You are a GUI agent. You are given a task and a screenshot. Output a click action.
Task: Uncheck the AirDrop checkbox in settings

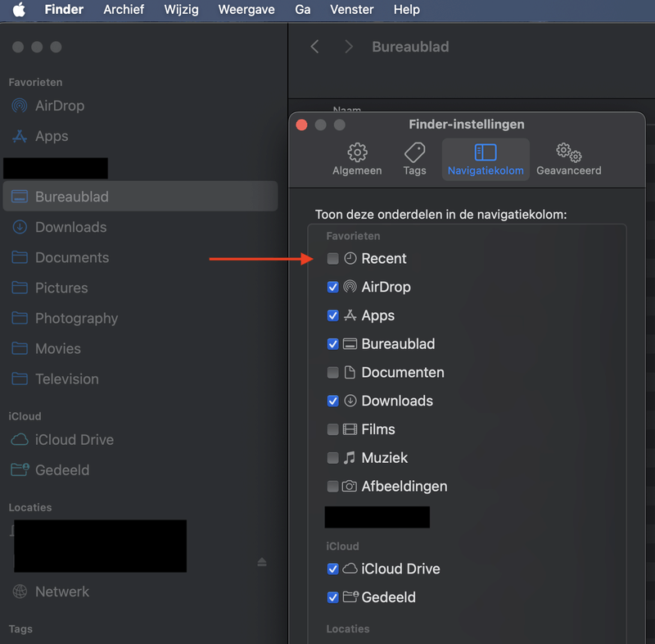point(333,287)
